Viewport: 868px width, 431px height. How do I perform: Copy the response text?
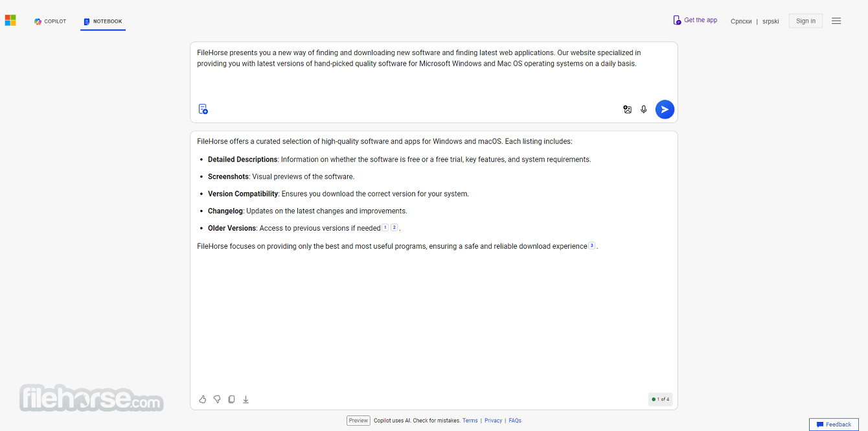[231, 399]
